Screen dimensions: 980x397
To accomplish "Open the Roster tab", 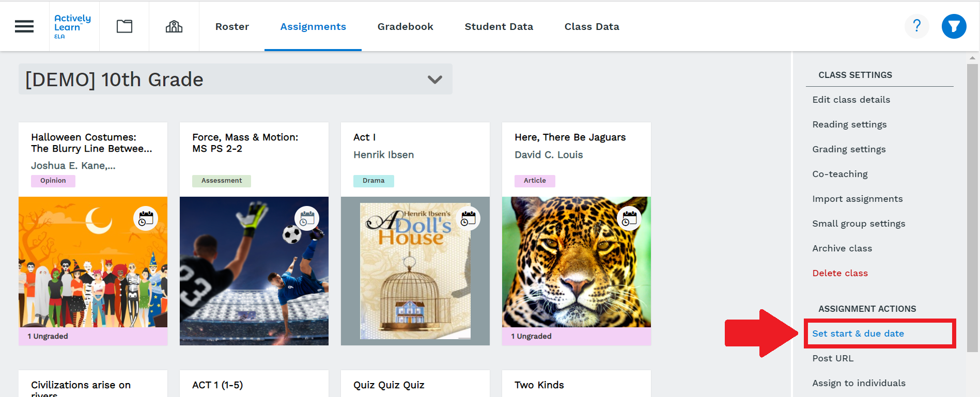I will [x=232, y=26].
